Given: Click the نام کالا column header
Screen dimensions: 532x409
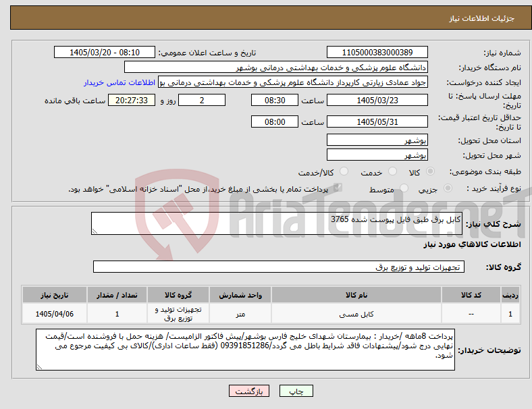Looking at the screenshot, I should tap(356, 295).
